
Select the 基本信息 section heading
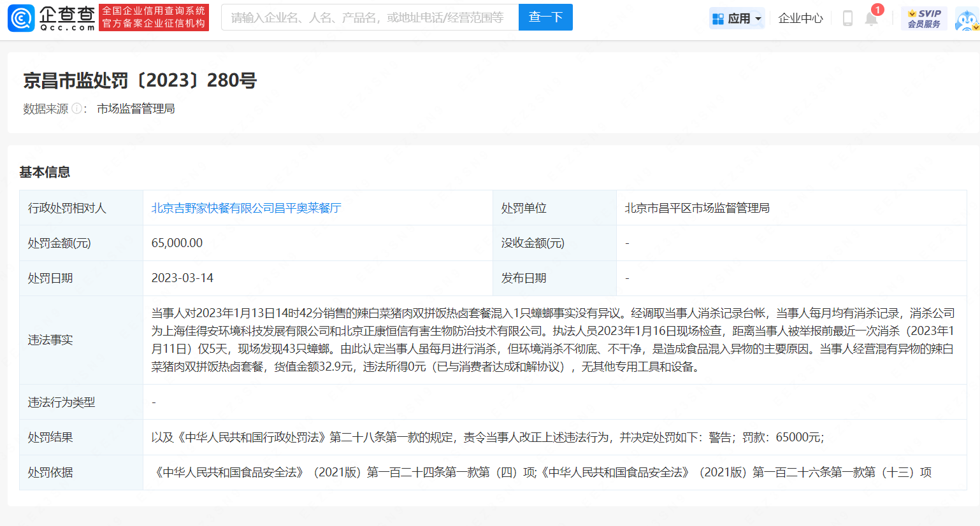pyautogui.click(x=45, y=172)
